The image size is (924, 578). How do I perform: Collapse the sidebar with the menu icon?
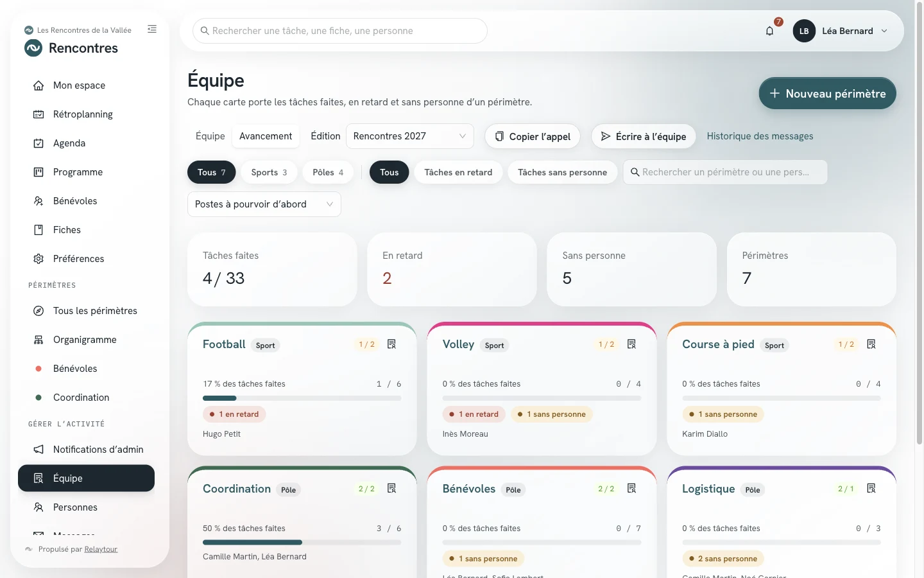(x=152, y=29)
